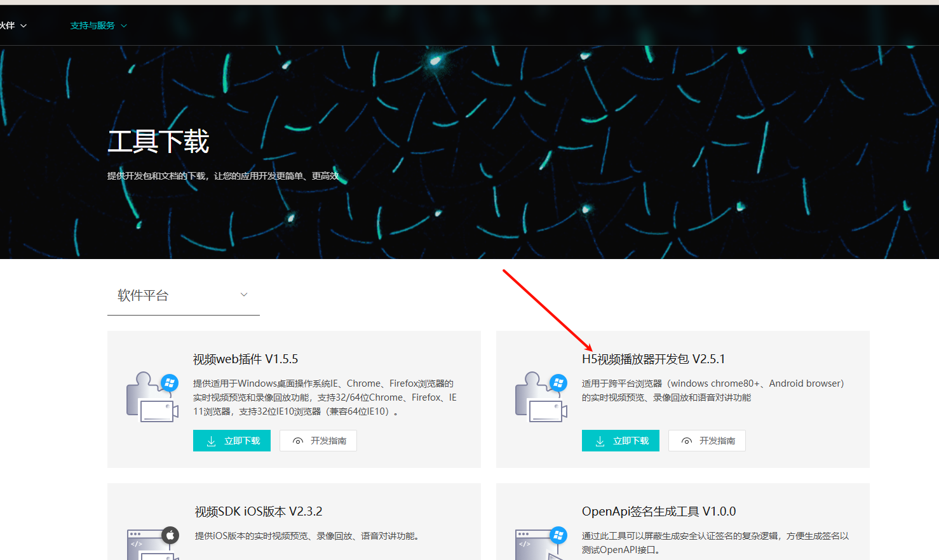This screenshot has width=939, height=560.
Task: Select the 视频SDK iOS版本 V2.3.2 title
Action: coord(259,512)
